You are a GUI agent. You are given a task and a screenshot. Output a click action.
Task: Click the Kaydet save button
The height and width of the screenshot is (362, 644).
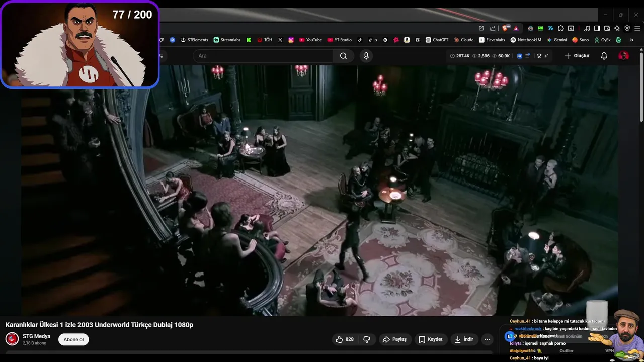pos(431,339)
